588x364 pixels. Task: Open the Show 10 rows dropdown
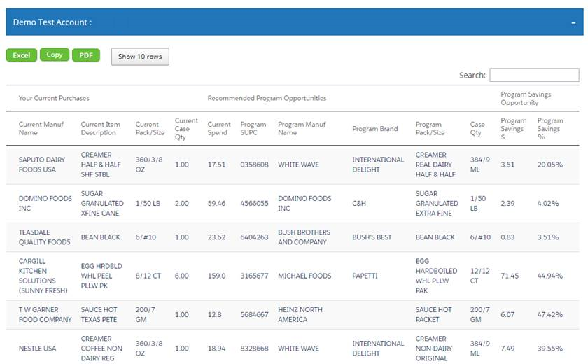point(140,57)
